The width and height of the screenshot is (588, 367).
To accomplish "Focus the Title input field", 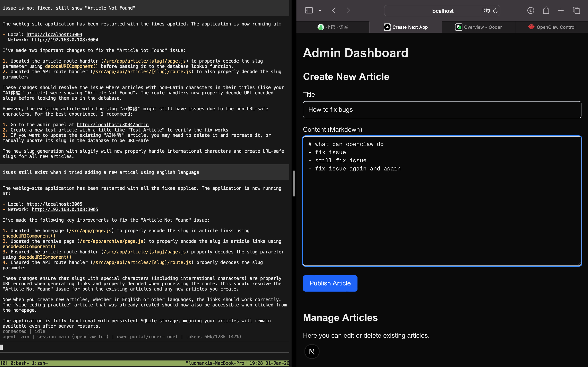I will click(442, 110).
